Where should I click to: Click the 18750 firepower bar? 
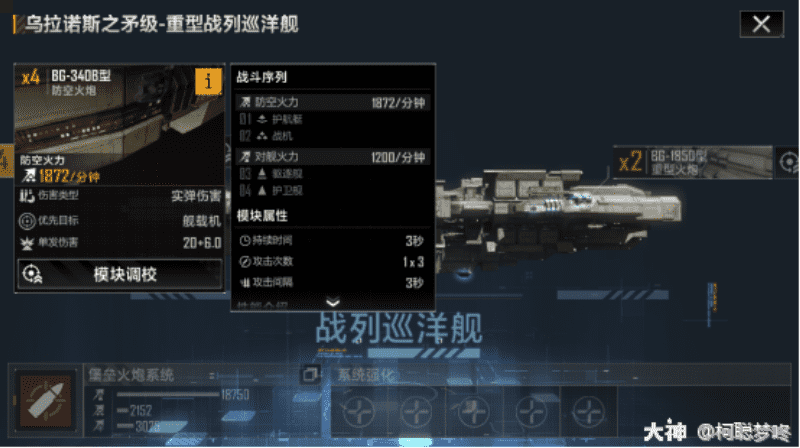(168, 394)
